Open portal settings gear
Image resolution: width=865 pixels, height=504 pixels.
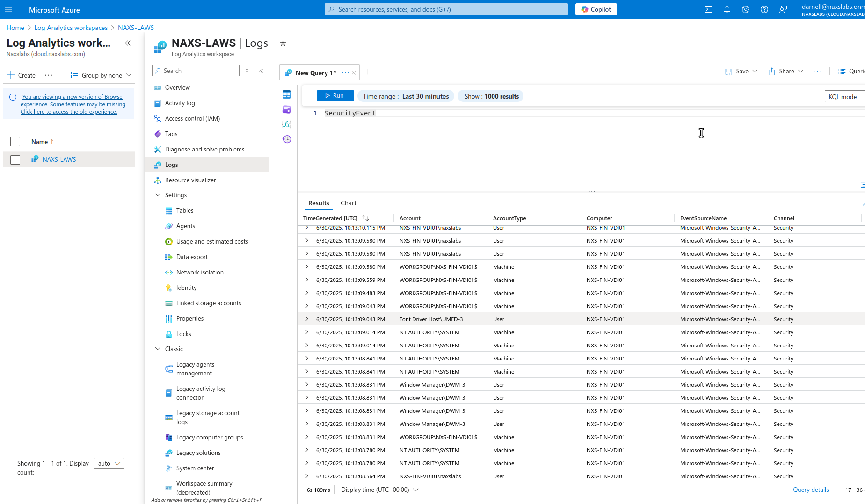(746, 9)
